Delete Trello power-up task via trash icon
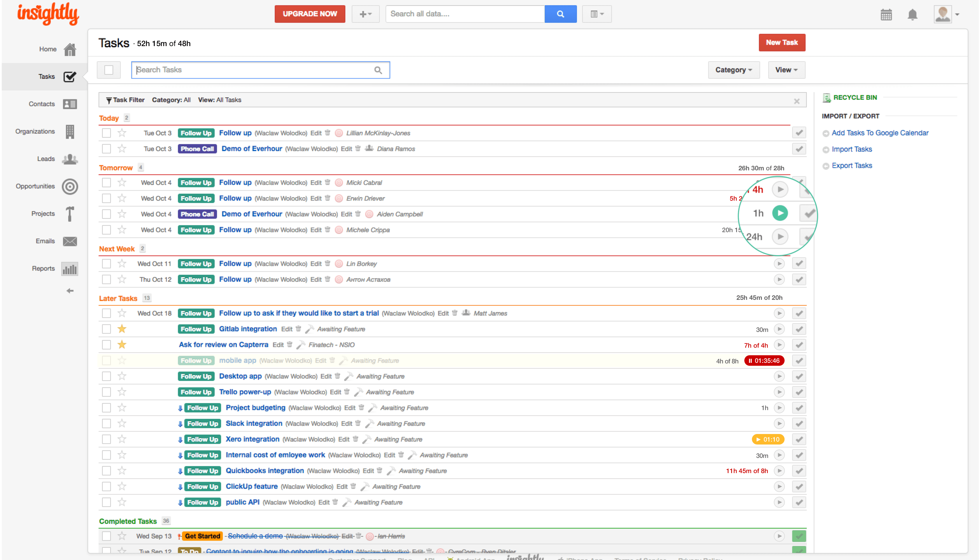 tap(346, 391)
